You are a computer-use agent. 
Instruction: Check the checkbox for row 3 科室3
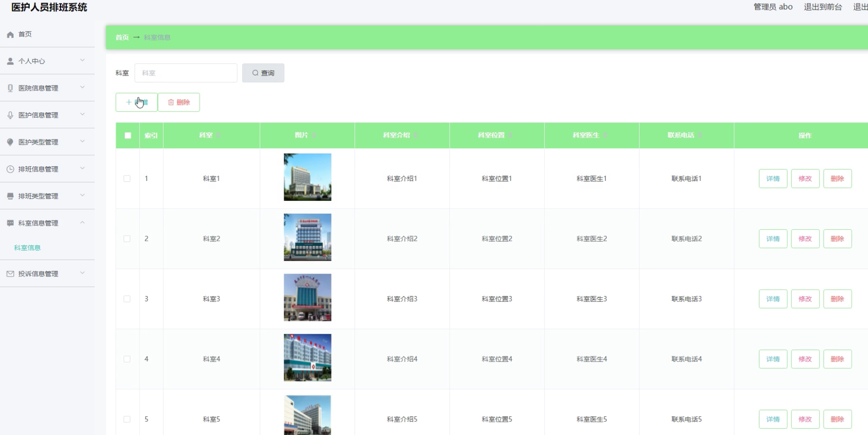click(x=127, y=299)
